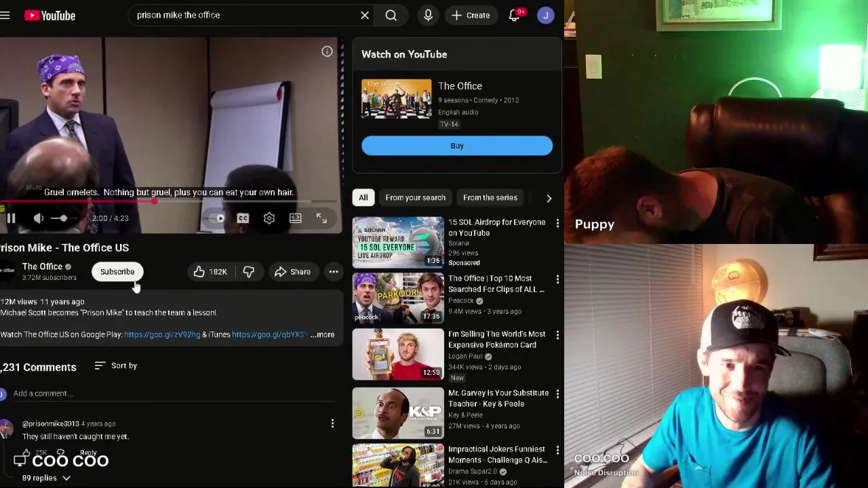Viewport: 868px width, 488px height.
Task: Dislike the video with thumbs down
Action: pos(249,272)
